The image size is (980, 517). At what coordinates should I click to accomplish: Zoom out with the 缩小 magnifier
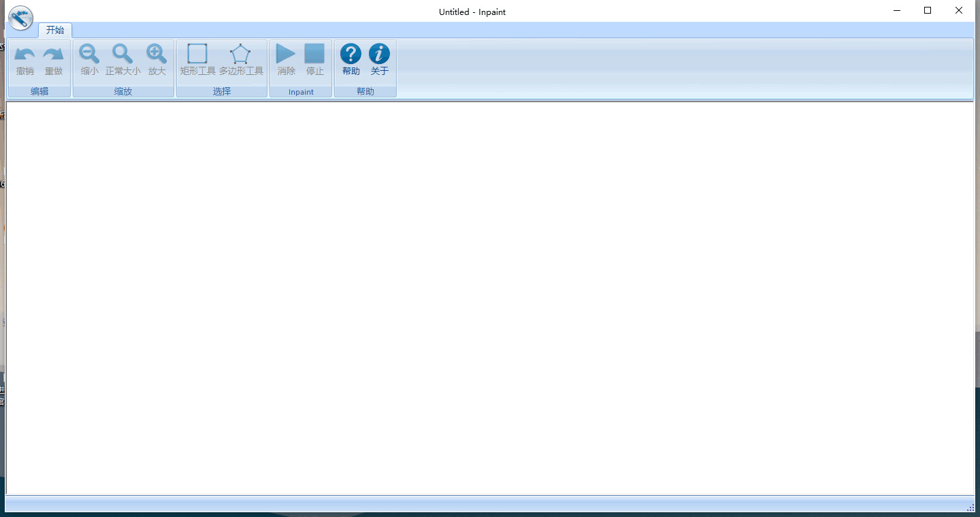click(x=89, y=60)
